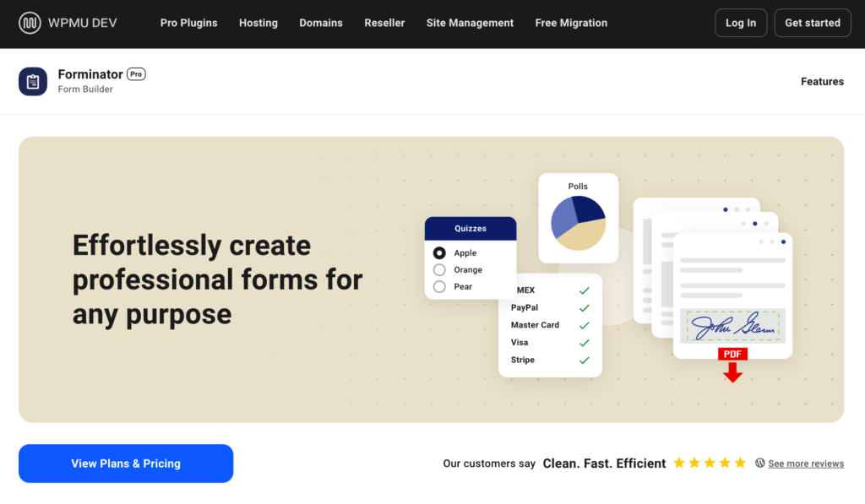
Task: Click the WPMU icon before See more reviews
Action: coord(760,463)
